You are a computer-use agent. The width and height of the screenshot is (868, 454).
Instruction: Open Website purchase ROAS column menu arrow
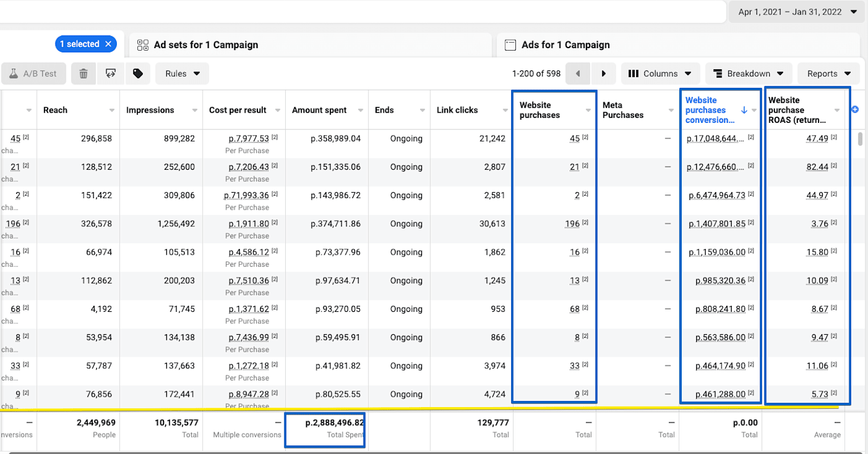click(x=837, y=110)
